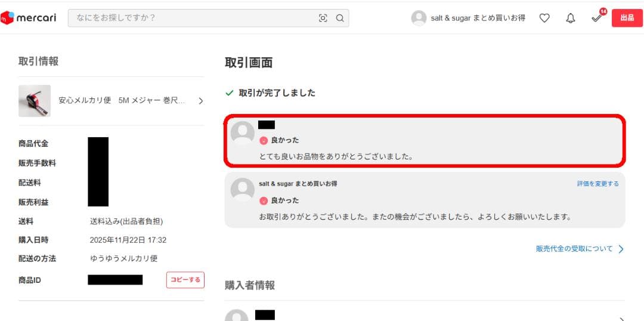The image size is (644, 321).
Task: Open the camera image search icon
Action: coord(323,18)
